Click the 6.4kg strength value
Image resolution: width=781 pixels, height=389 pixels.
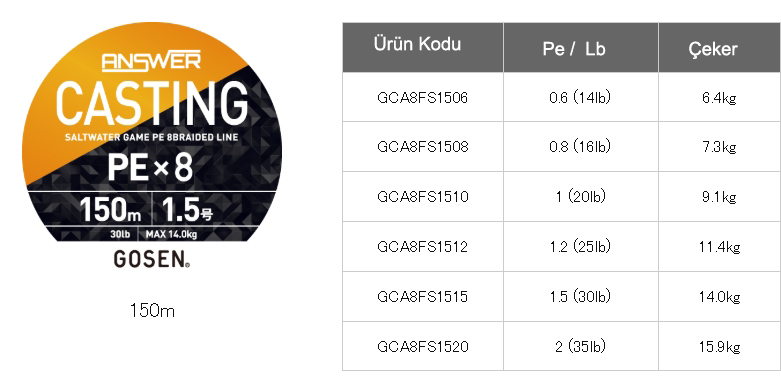coord(719,98)
